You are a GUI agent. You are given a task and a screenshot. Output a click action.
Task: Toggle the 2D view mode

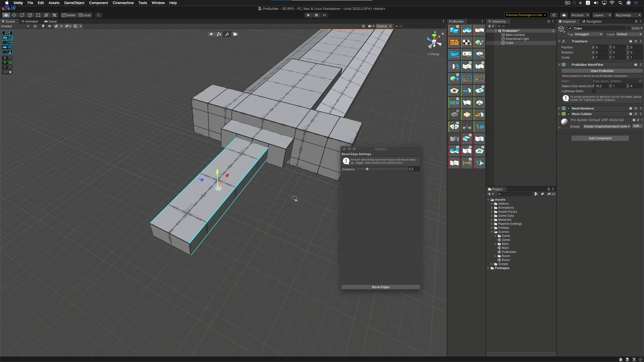point(35,26)
